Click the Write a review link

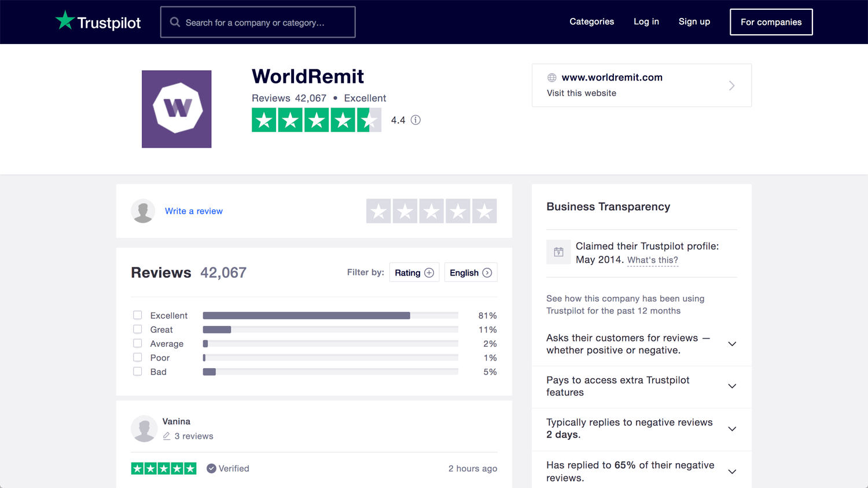(194, 211)
